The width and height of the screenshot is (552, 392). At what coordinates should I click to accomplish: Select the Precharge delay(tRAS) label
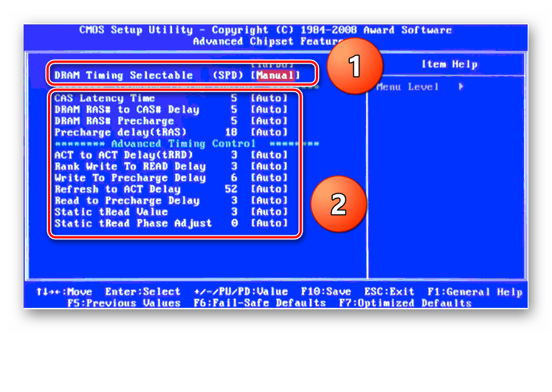click(120, 132)
